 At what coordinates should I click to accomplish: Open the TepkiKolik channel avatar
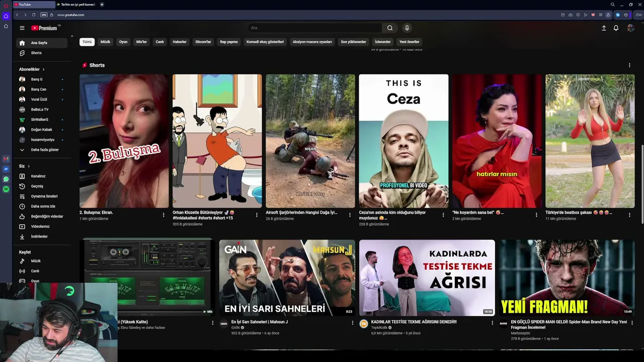[363, 323]
